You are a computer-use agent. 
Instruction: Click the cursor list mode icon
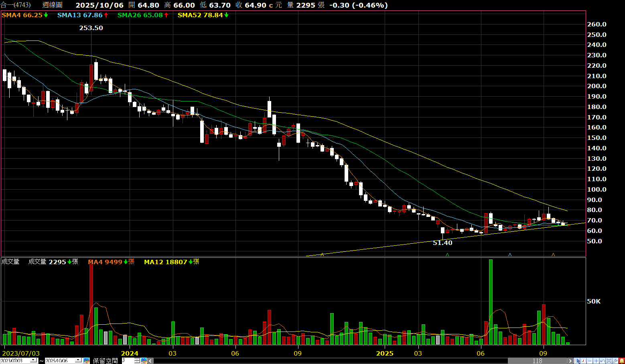[x=577, y=361]
